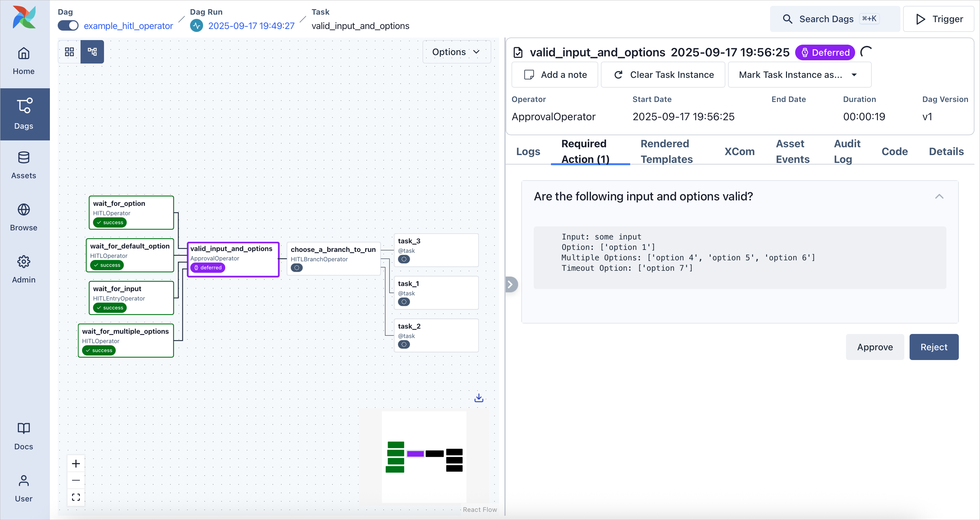The height and width of the screenshot is (520, 980).
Task: Open the Mark Task Instance as menu
Action: tap(799, 75)
